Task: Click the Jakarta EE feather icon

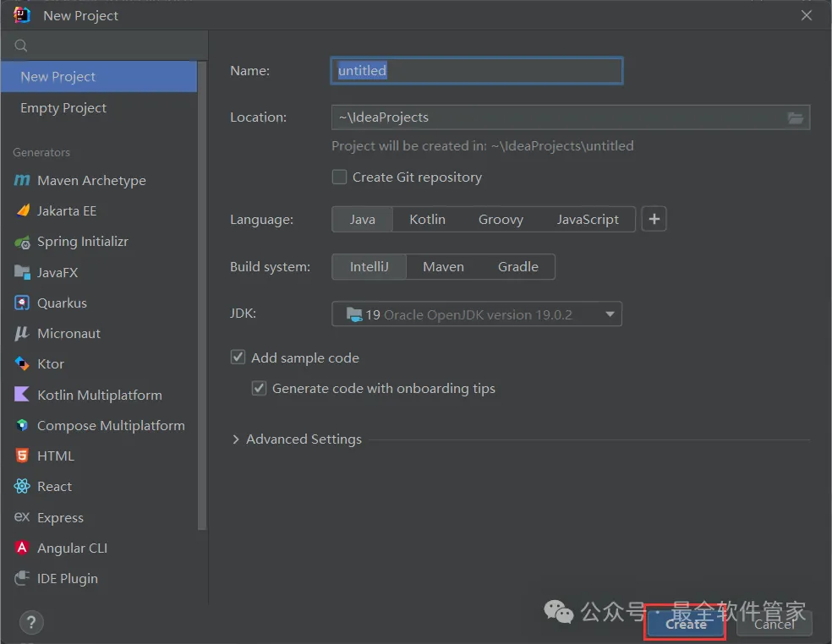Action: pyautogui.click(x=23, y=210)
